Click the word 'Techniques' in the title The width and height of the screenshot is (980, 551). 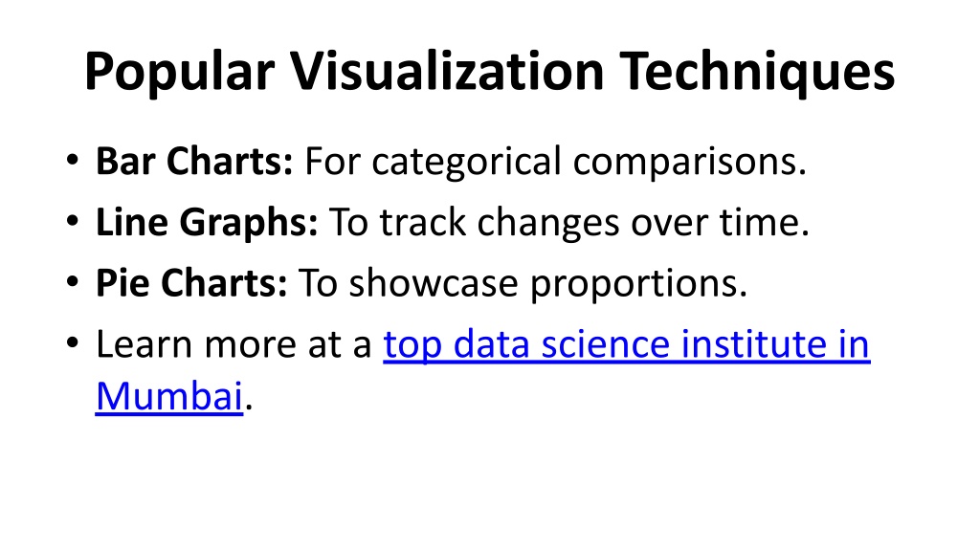pyautogui.click(x=758, y=73)
